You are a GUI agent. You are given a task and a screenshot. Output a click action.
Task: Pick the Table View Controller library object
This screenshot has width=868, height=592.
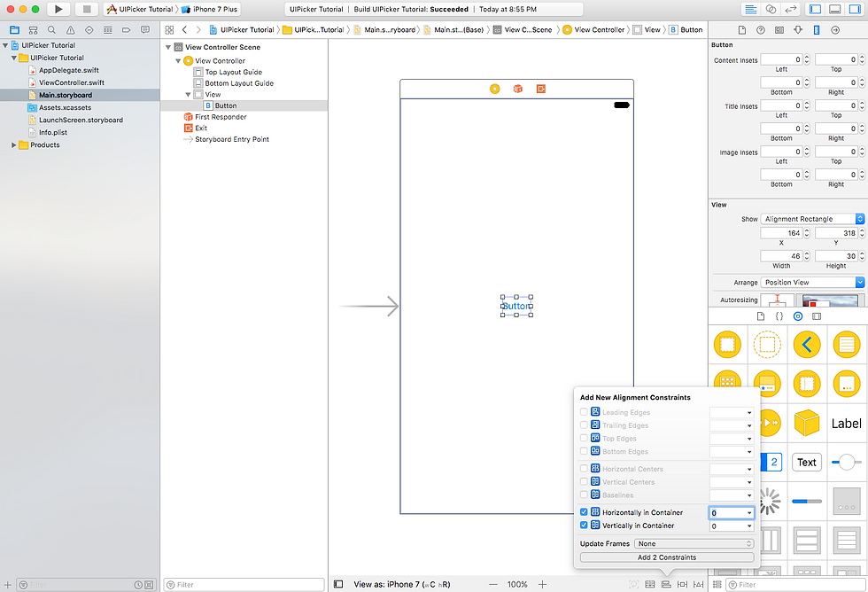click(847, 345)
